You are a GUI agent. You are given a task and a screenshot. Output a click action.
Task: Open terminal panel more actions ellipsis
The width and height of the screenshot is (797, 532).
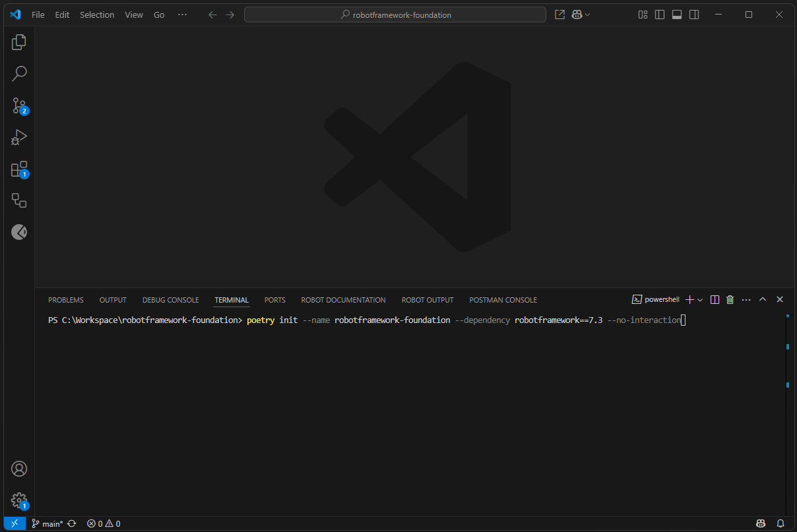[x=746, y=299]
